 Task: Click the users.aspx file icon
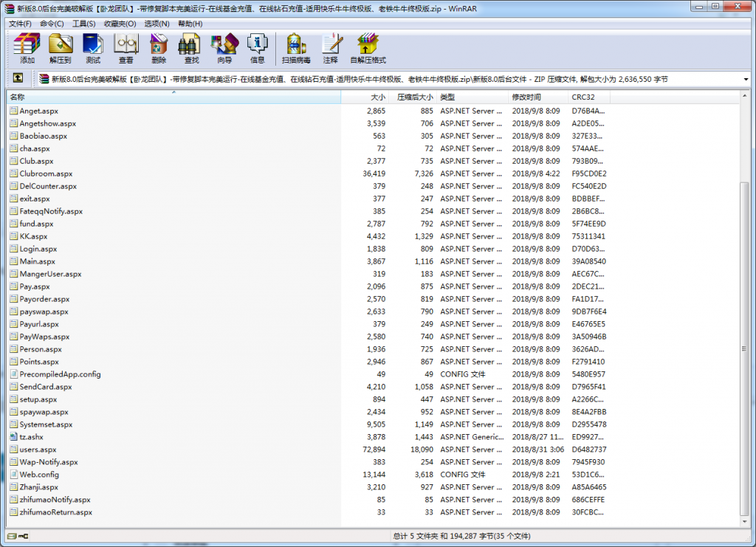pos(13,450)
